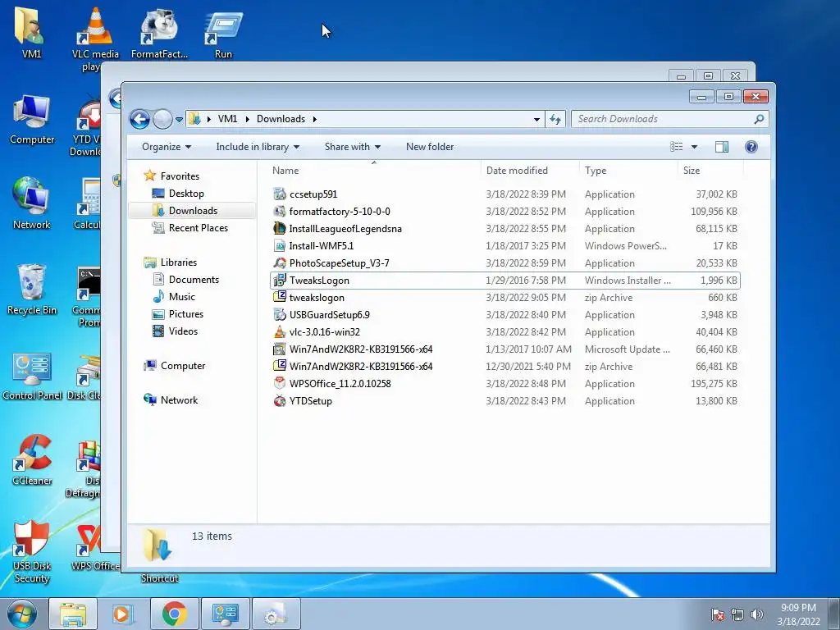Click the Refresh button beside address bar
The image size is (840, 630).
tap(555, 119)
